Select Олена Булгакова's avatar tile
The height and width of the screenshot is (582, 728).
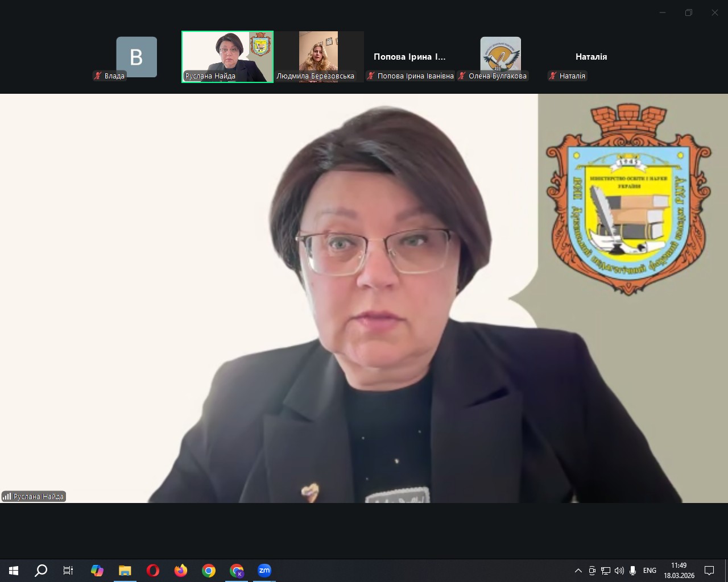tap(500, 56)
